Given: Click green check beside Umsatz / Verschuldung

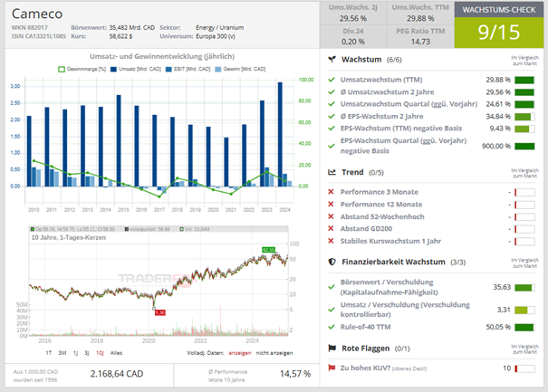Looking at the screenshot, I should click(332, 310).
